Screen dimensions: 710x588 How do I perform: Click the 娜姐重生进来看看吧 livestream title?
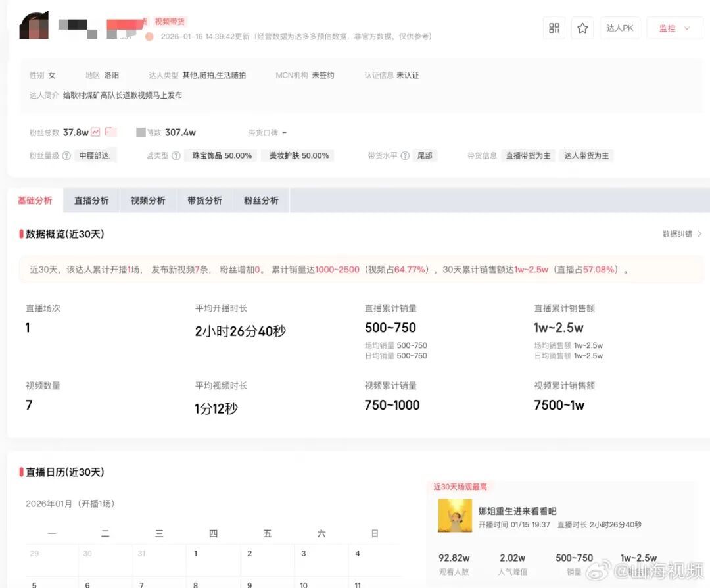click(517, 511)
